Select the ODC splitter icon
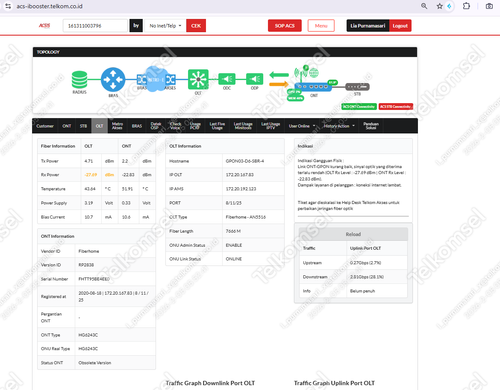The height and width of the screenshot is (390, 500). pos(227,79)
